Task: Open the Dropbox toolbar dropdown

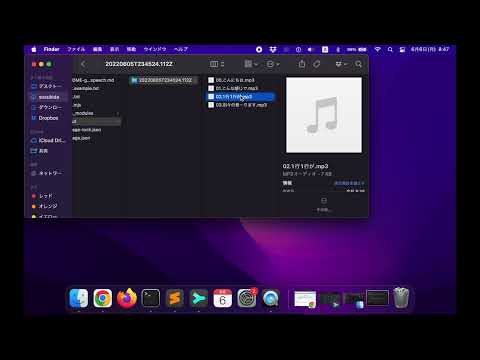Action: coord(341,64)
